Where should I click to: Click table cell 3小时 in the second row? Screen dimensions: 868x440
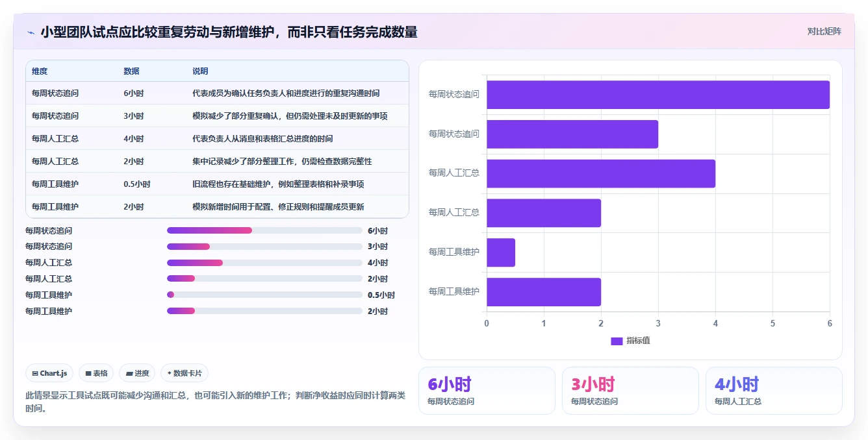pyautogui.click(x=133, y=116)
